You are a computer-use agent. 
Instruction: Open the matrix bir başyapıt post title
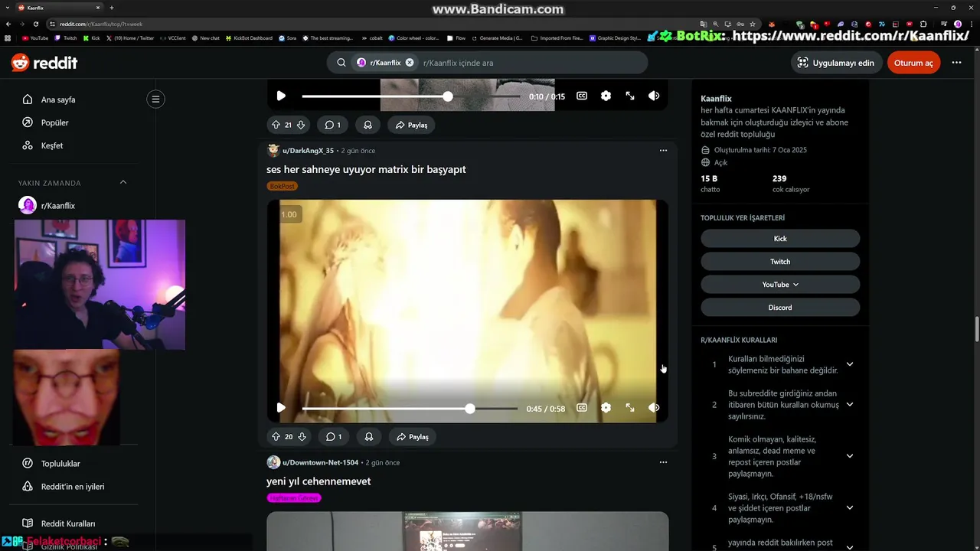tap(366, 169)
